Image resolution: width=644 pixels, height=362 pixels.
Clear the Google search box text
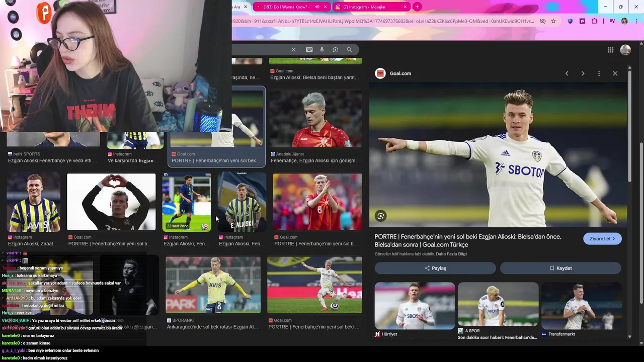(x=293, y=49)
